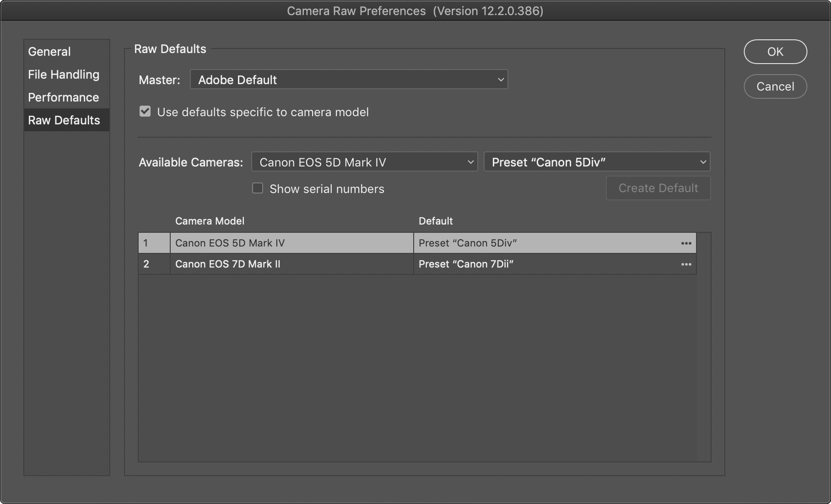Select the Canon EOS 7D Mark II row

291,264
